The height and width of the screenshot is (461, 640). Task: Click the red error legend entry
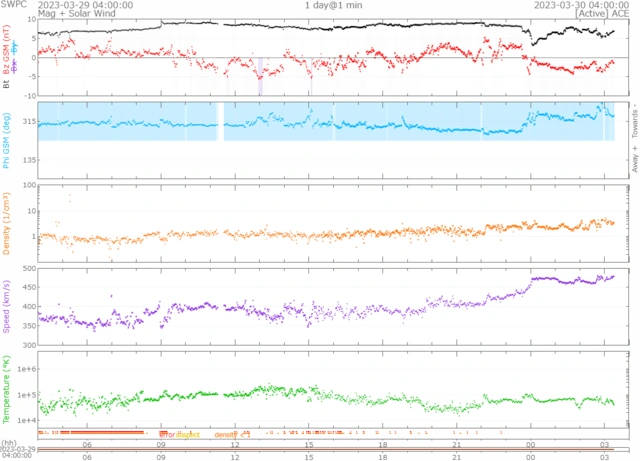click(167, 434)
